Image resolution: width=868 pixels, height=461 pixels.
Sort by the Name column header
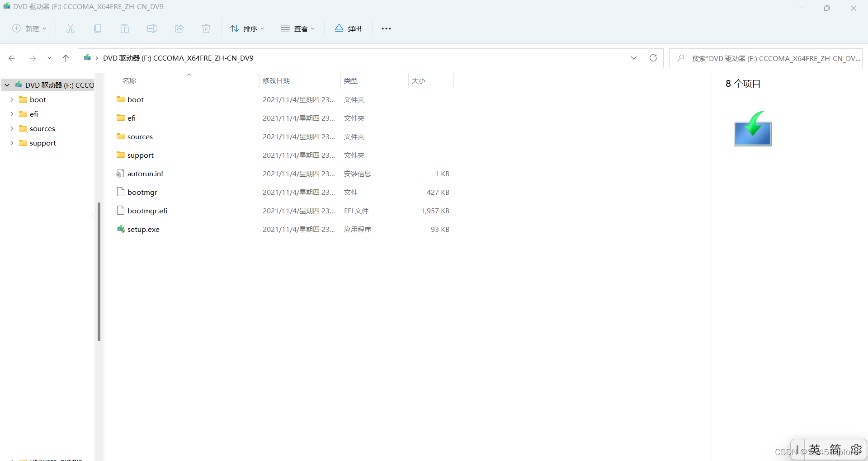coord(129,80)
